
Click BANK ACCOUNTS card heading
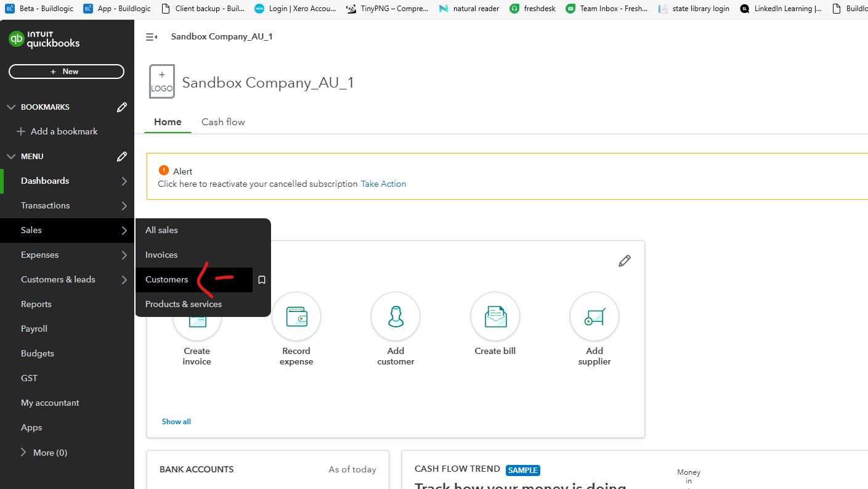pyautogui.click(x=197, y=469)
